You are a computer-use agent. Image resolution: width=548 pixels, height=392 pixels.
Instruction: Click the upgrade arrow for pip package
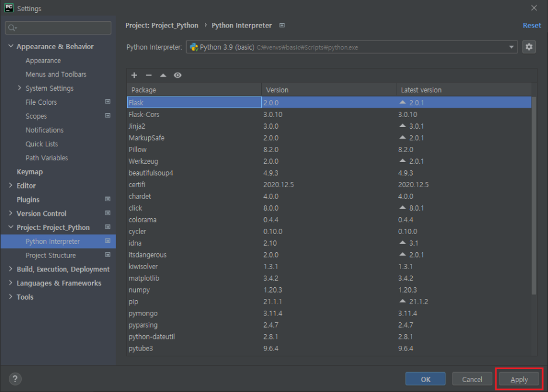pos(403,301)
